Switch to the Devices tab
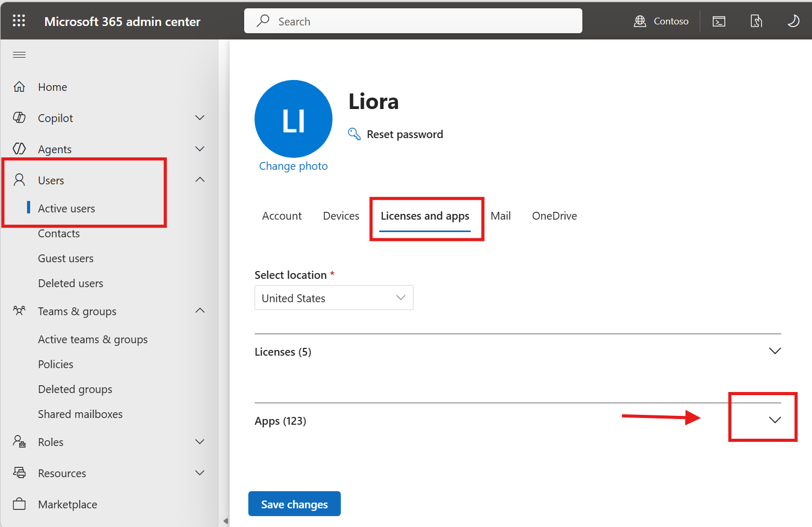 click(341, 216)
